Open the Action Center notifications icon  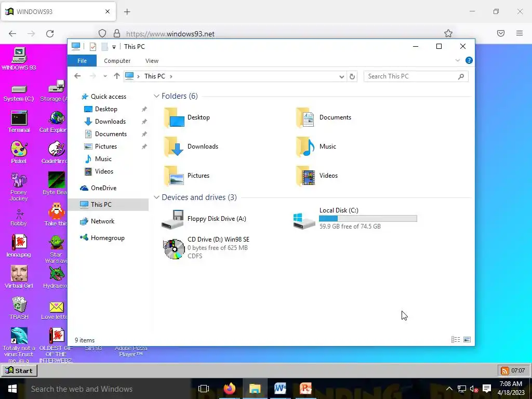coord(487,389)
